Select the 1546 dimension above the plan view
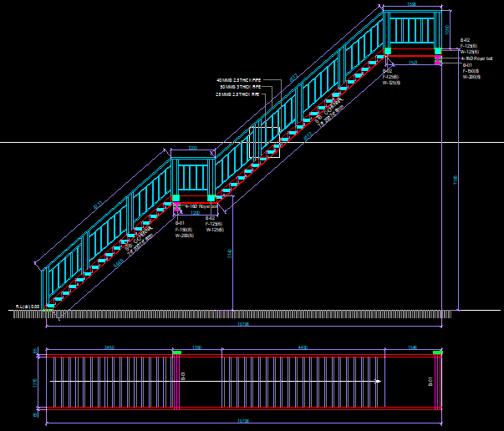The height and width of the screenshot is (431, 504). [x=411, y=347]
